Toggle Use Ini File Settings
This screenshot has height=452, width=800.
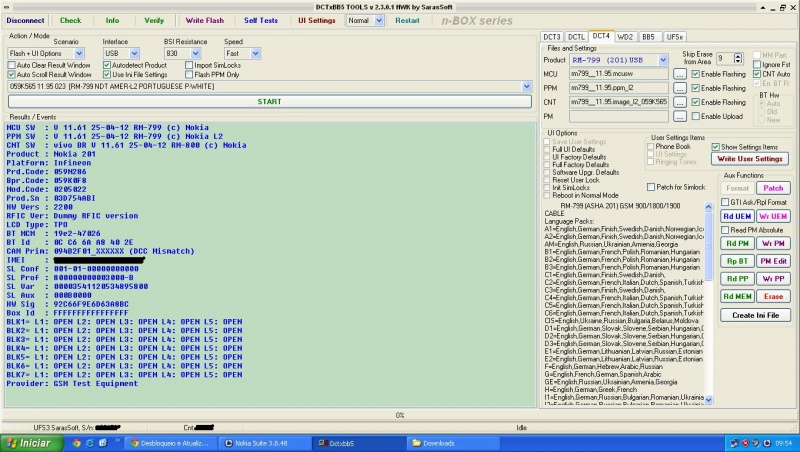pos(107,74)
